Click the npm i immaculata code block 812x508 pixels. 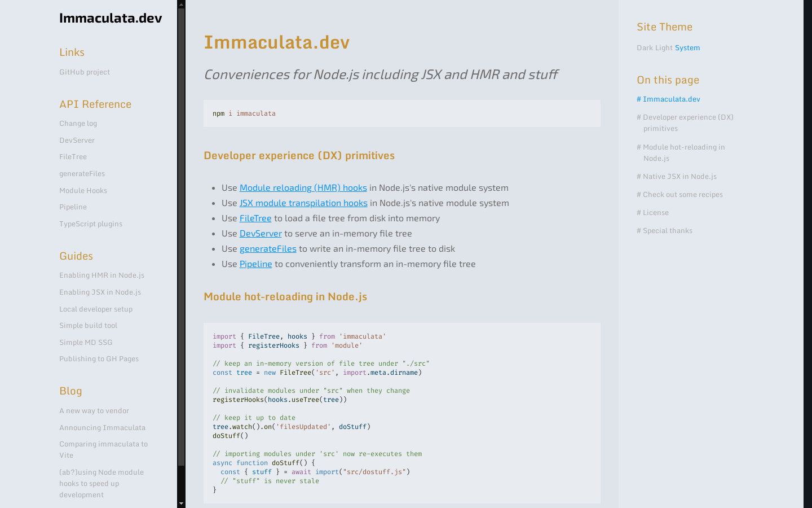402,113
